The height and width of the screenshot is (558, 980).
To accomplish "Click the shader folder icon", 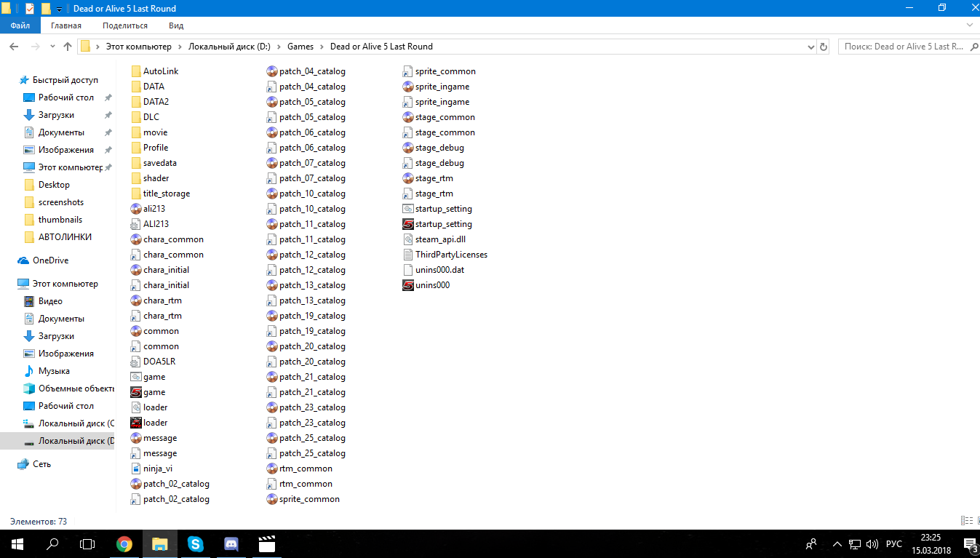I will (136, 178).
